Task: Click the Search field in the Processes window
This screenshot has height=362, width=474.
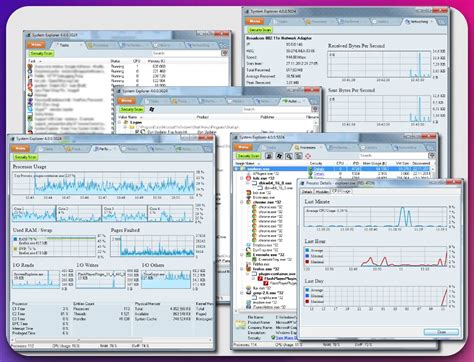Action: point(393,155)
